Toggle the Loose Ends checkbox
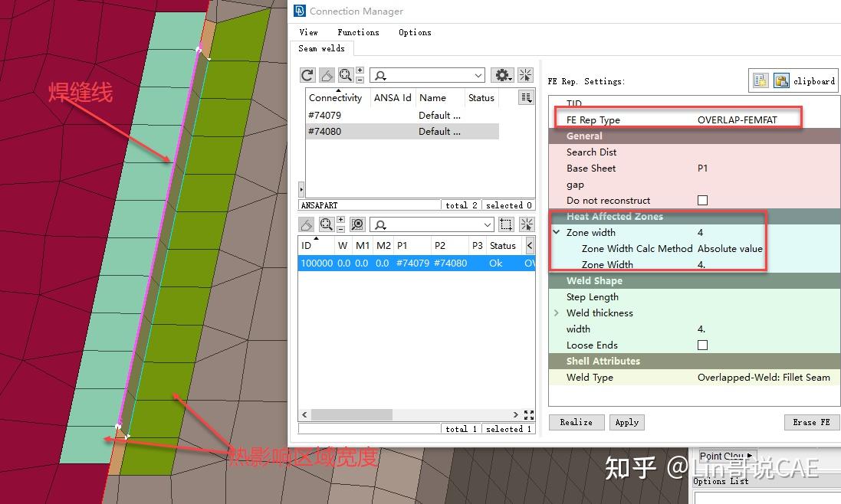Viewport: 841px width, 504px height. pyautogui.click(x=702, y=345)
